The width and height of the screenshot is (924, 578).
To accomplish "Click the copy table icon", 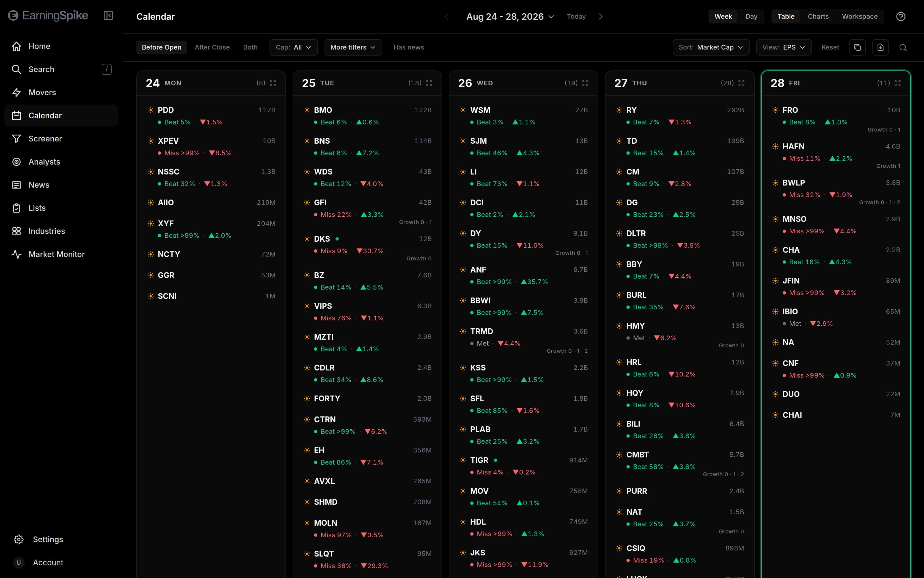I will [x=857, y=47].
